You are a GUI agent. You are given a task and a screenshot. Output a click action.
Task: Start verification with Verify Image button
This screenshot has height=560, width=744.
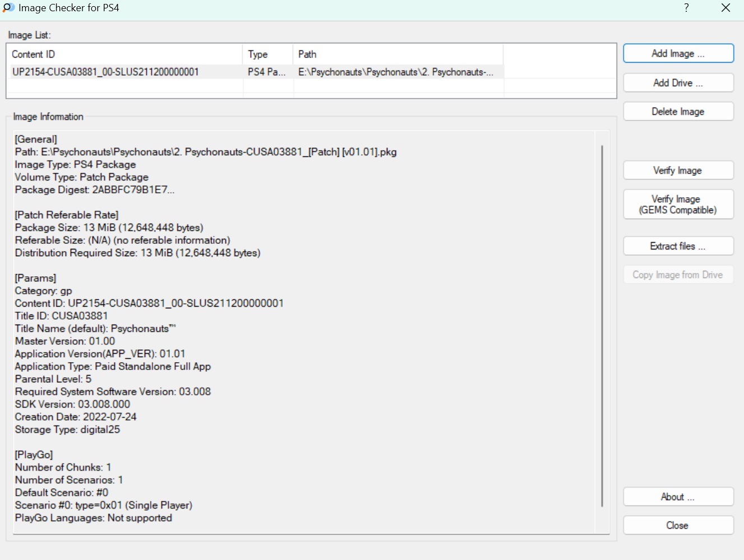click(x=678, y=170)
